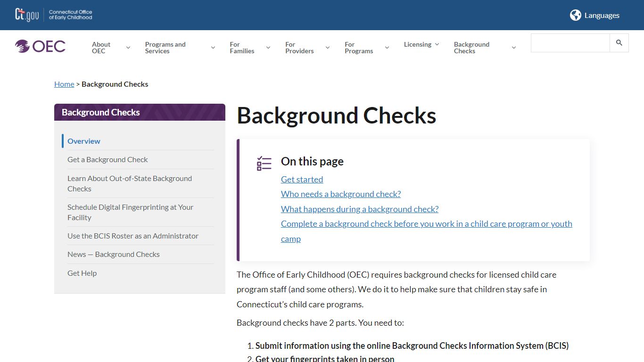Expand the For Providers chevron
The width and height of the screenshot is (644, 362).
[x=327, y=48]
